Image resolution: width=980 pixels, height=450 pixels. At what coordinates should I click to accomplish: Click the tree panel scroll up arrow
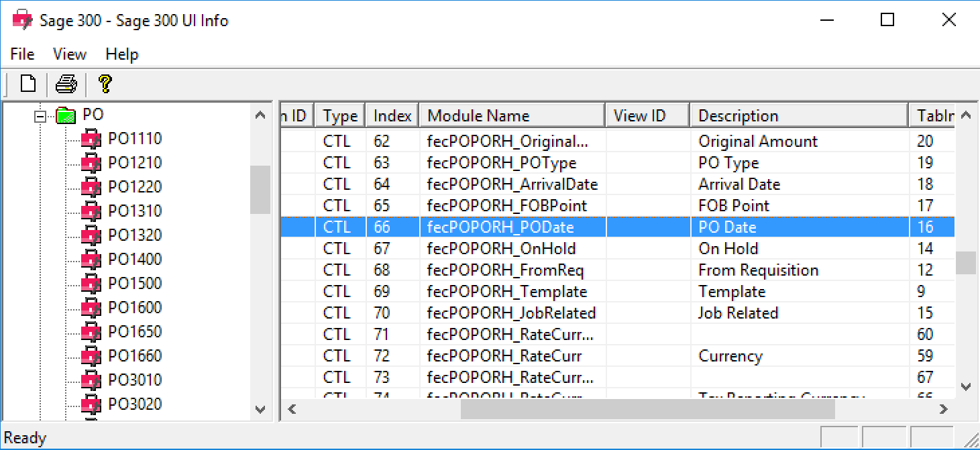click(x=260, y=115)
